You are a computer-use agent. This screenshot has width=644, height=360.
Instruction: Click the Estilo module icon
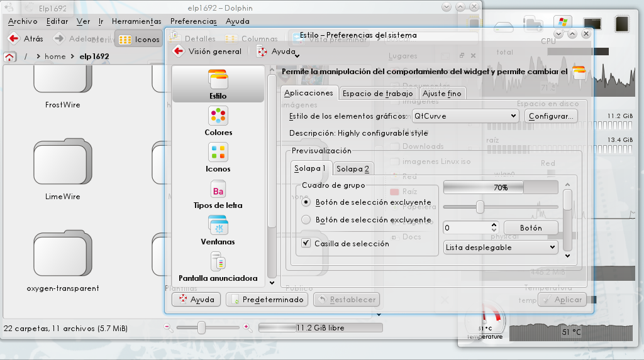point(218,80)
